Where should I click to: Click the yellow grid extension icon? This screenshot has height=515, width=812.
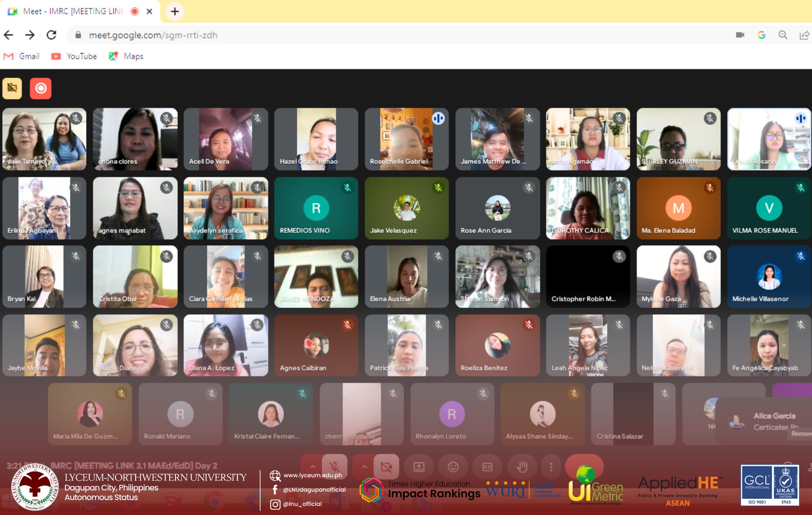click(12, 88)
